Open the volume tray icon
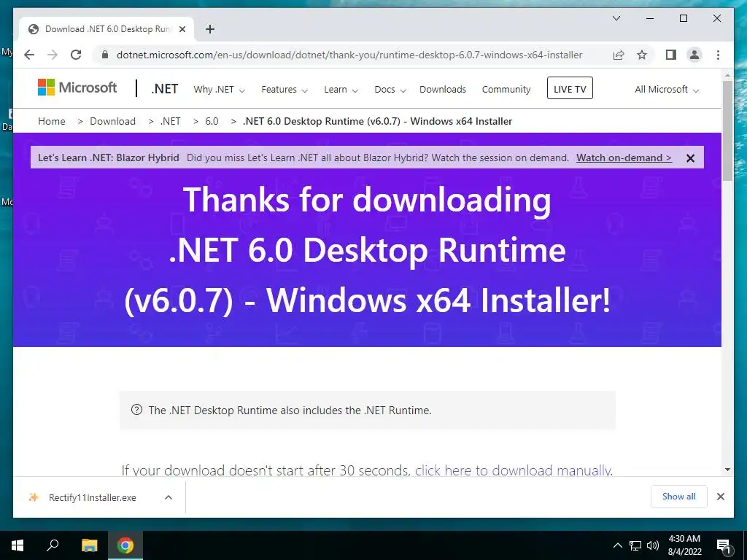This screenshot has height=560, width=747. click(x=653, y=545)
